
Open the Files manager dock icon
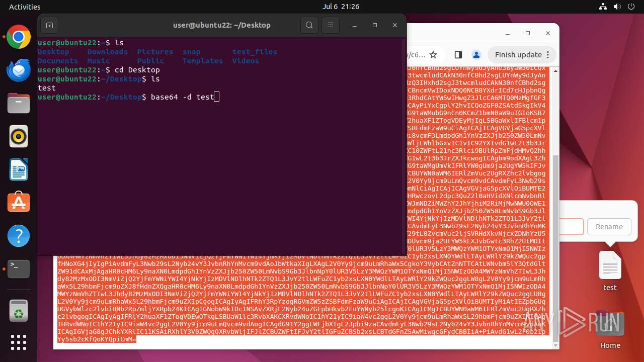pos(19,103)
